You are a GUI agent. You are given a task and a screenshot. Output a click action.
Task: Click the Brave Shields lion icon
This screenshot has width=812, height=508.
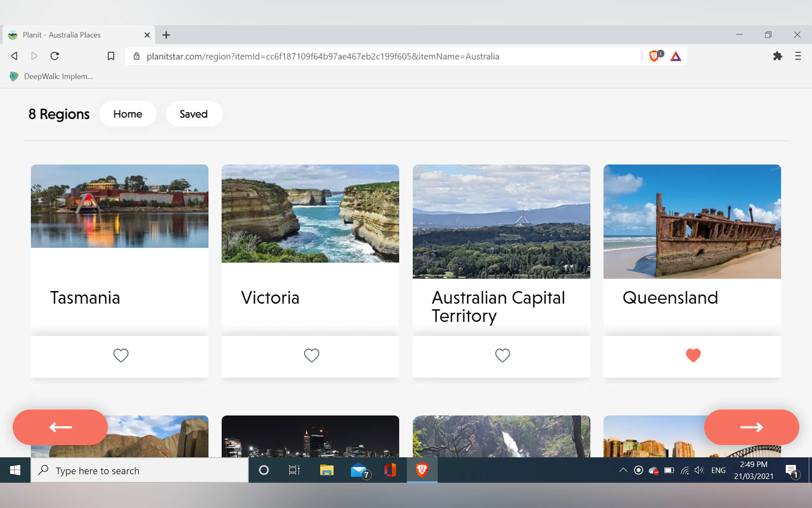point(654,56)
